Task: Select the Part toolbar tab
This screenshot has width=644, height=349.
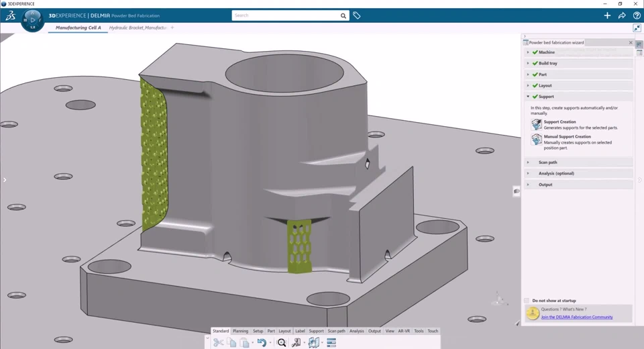Action: [271, 331]
